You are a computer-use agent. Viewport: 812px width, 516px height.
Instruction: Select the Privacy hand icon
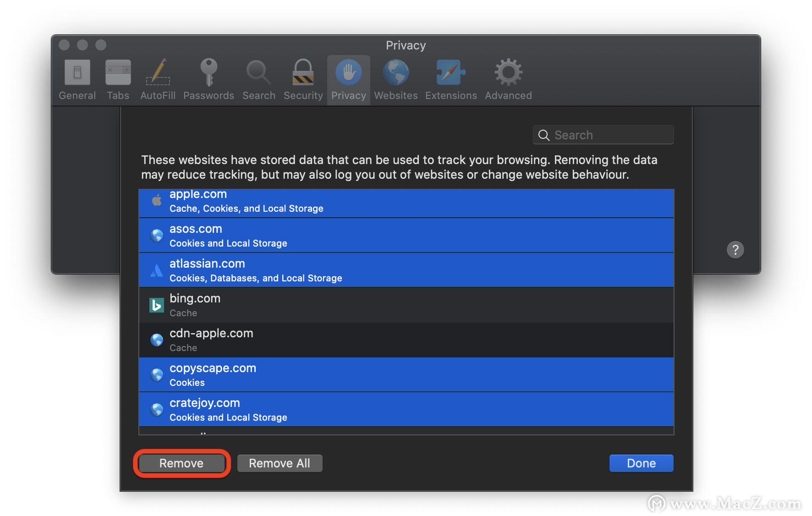(x=349, y=72)
